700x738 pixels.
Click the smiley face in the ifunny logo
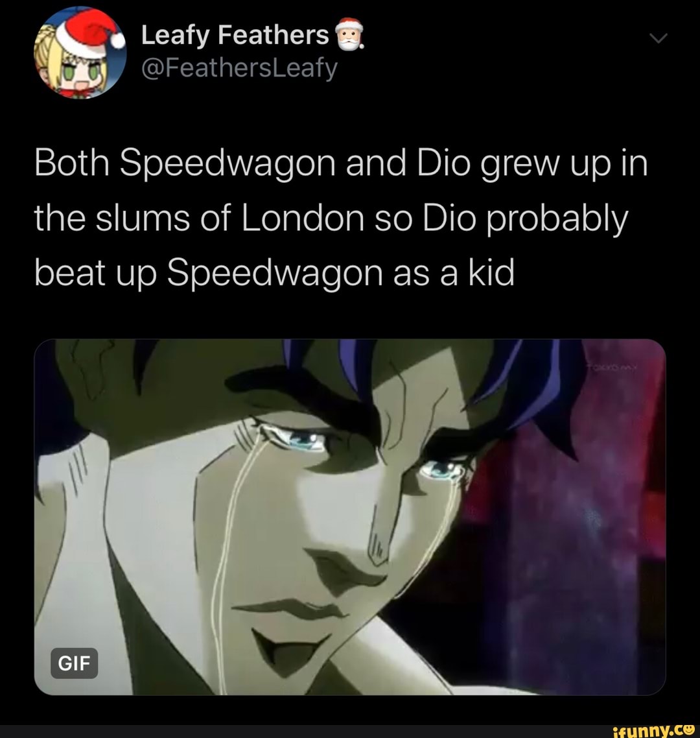click(x=688, y=728)
